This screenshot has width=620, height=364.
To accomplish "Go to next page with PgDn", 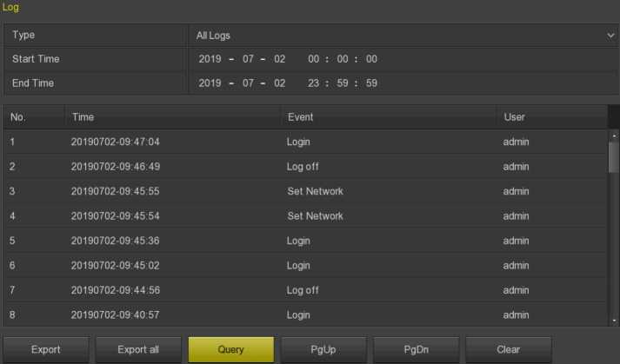I will [416, 349].
